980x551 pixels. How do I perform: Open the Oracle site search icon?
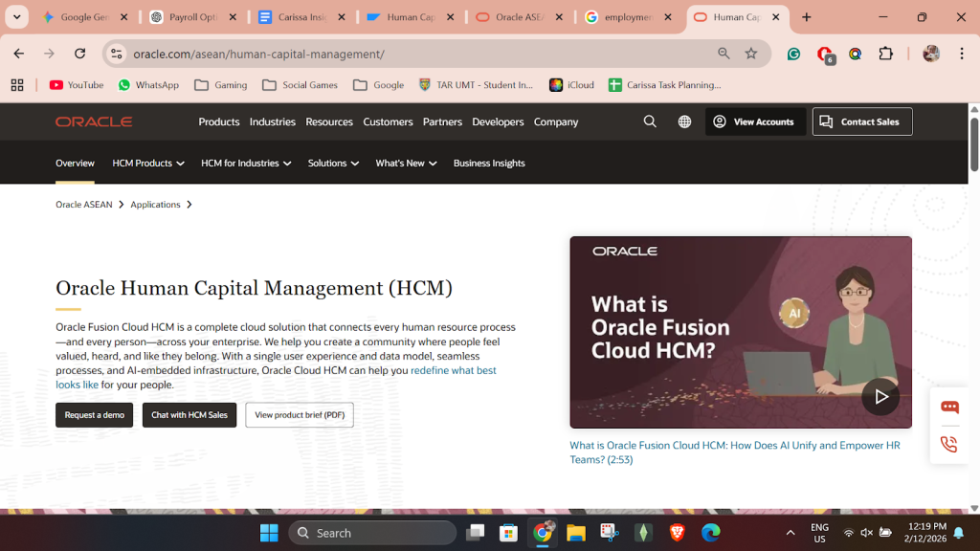pos(650,121)
